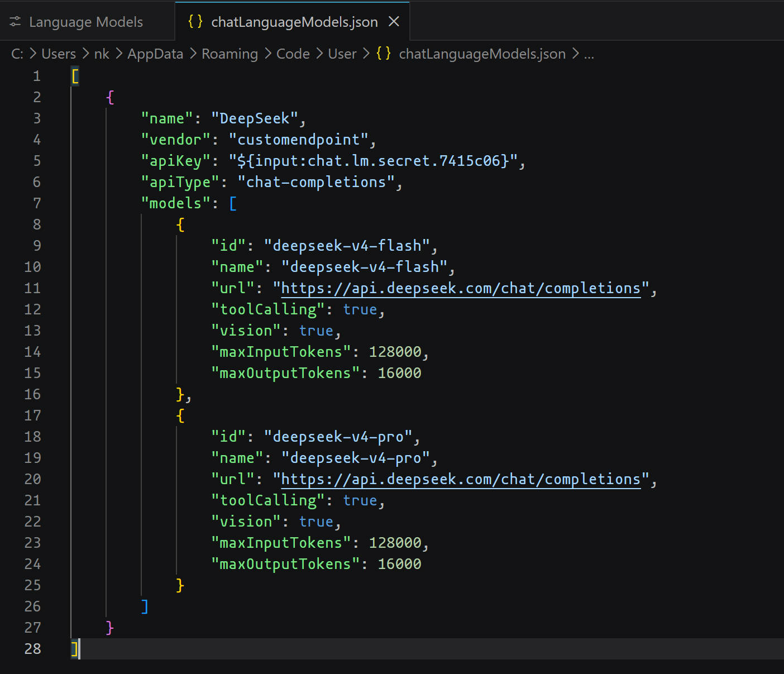This screenshot has width=784, height=674.
Task: Click the id value "deepseek-v4-flash"
Action: click(x=347, y=246)
